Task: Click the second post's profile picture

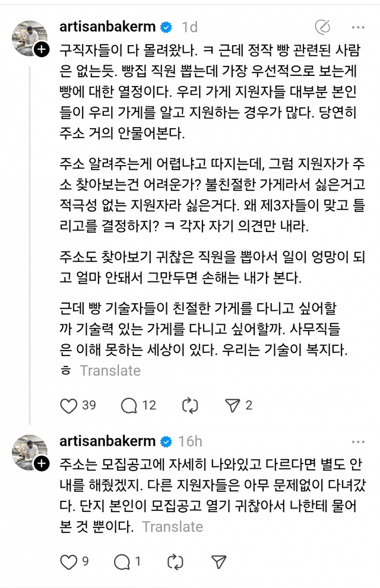Action: pyautogui.click(x=29, y=453)
